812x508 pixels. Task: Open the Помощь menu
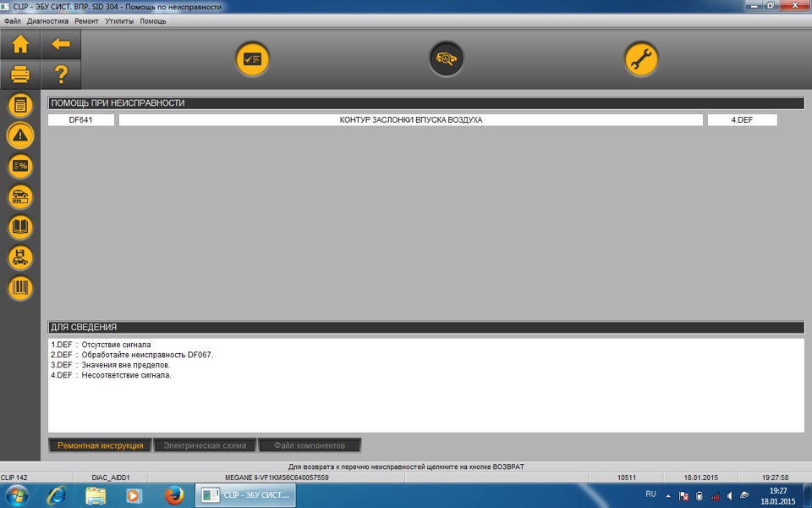(x=153, y=21)
